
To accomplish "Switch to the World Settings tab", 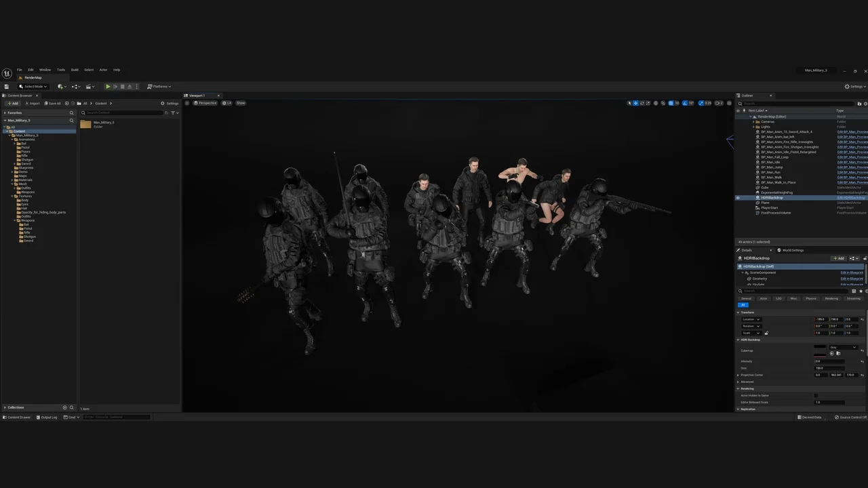I will pyautogui.click(x=792, y=250).
